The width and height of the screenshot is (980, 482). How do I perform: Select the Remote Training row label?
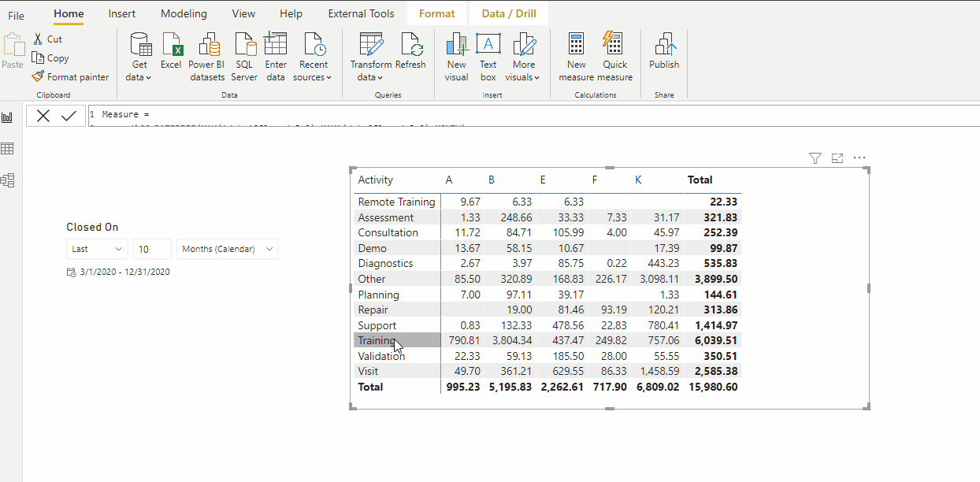(x=396, y=202)
